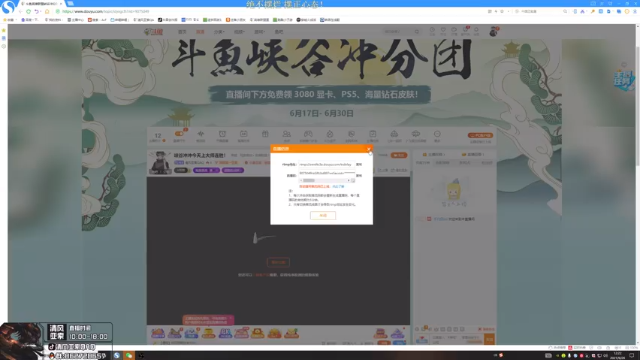This screenshot has width=640, height=360.
Task: Open the waveform icon in the streamer toolbar
Action: coord(200,134)
